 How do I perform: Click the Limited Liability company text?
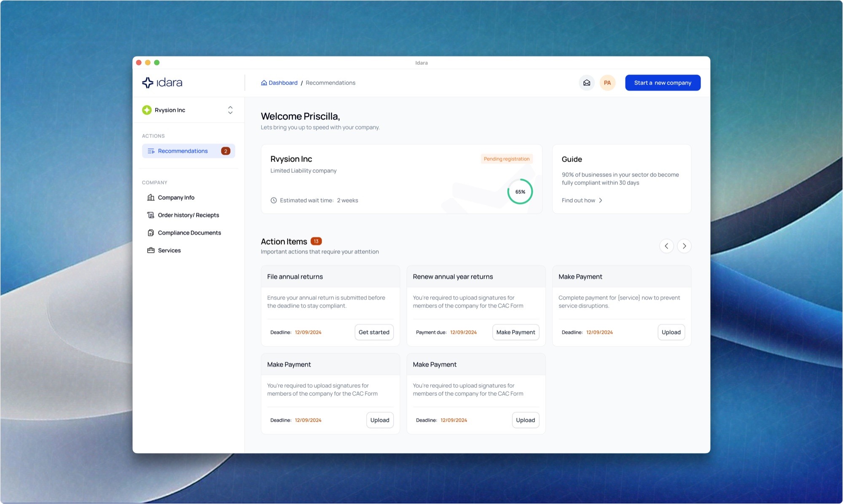point(303,171)
